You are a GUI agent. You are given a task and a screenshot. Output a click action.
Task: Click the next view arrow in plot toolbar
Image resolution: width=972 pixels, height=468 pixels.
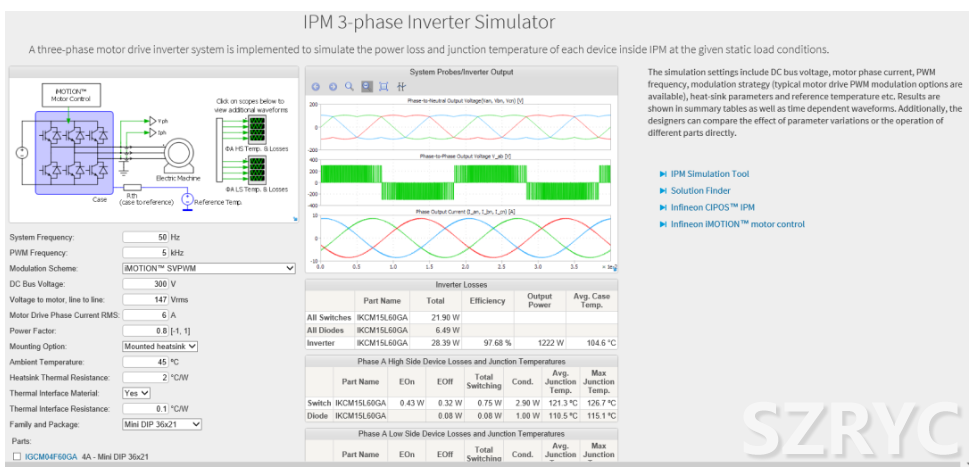(333, 87)
